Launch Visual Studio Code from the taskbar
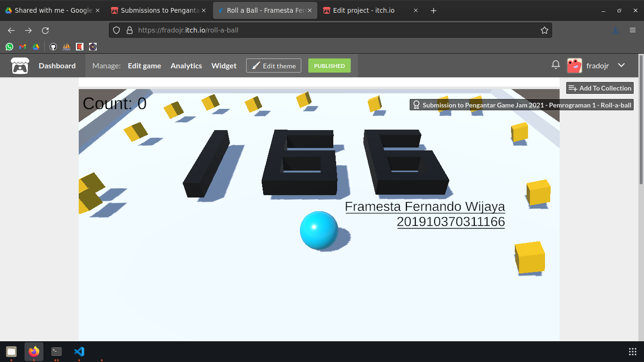 (x=79, y=351)
